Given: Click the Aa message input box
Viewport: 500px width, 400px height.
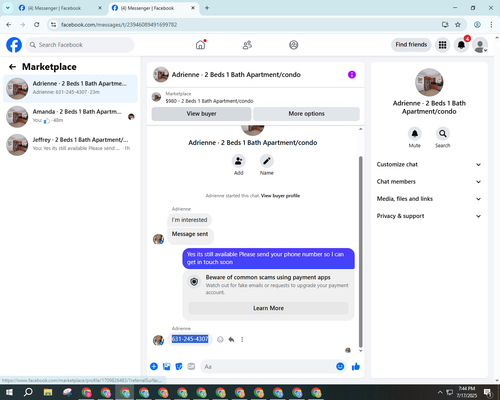Looking at the screenshot, I should coord(267,367).
